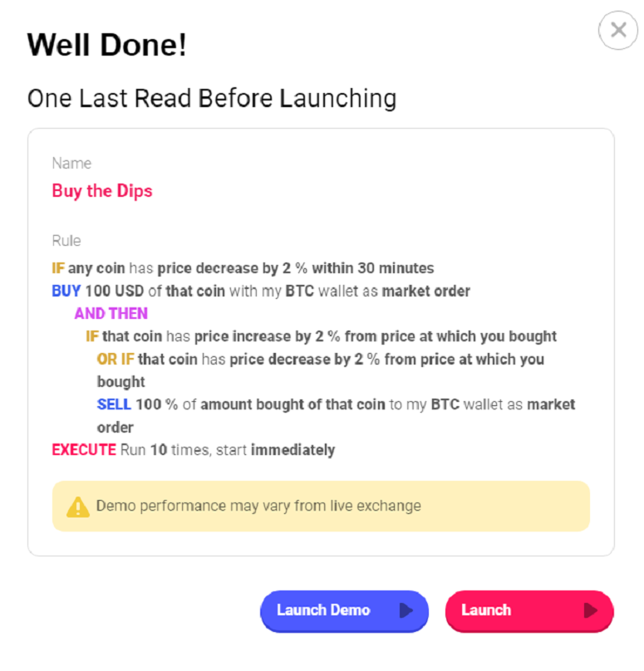
Task: Click the blue SELL keyword
Action: tap(114, 404)
